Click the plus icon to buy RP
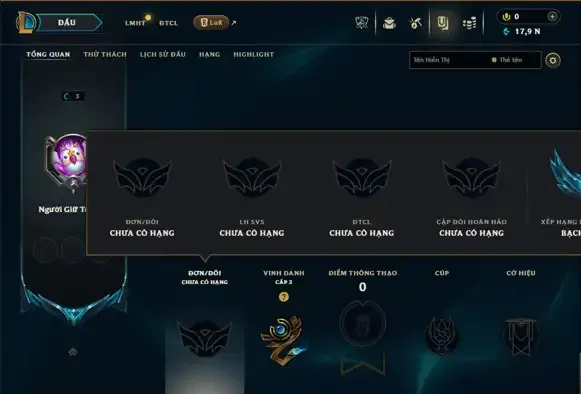Viewport: 581px width, 394px height. coord(552,16)
